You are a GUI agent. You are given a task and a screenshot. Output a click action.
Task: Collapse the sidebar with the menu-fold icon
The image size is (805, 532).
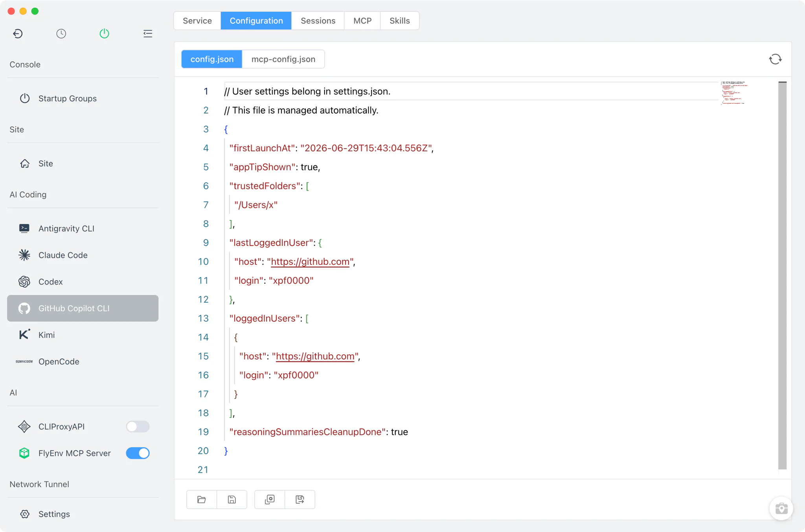(148, 33)
